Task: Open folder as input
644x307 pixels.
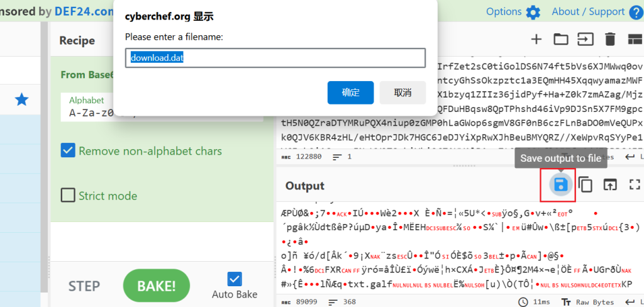Action: click(x=560, y=40)
